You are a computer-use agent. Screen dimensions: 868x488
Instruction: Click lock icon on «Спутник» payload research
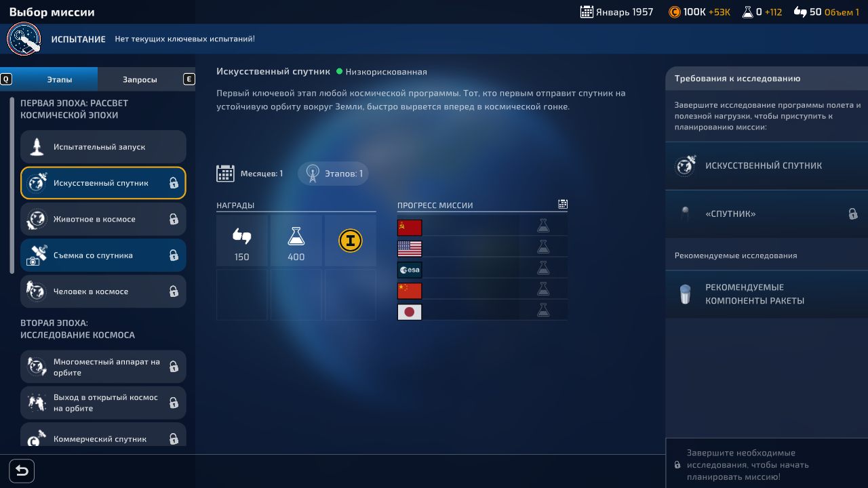pos(852,214)
